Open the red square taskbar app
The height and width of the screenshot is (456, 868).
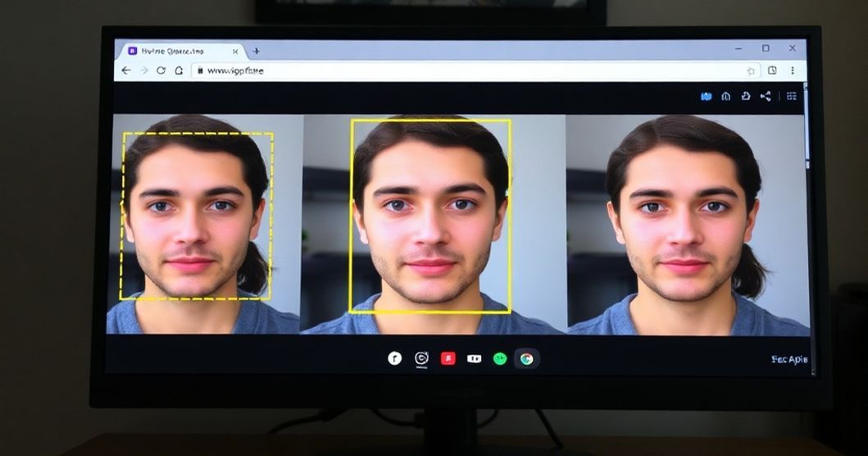click(x=448, y=358)
